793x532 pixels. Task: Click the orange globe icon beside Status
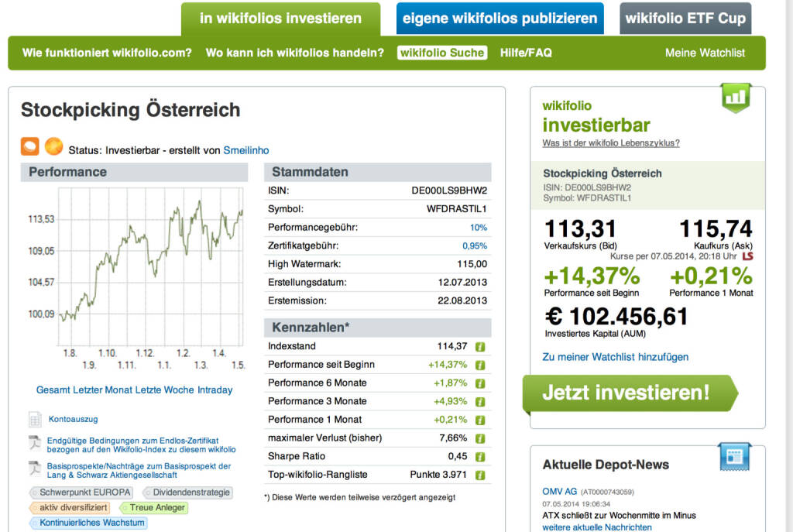(53, 146)
